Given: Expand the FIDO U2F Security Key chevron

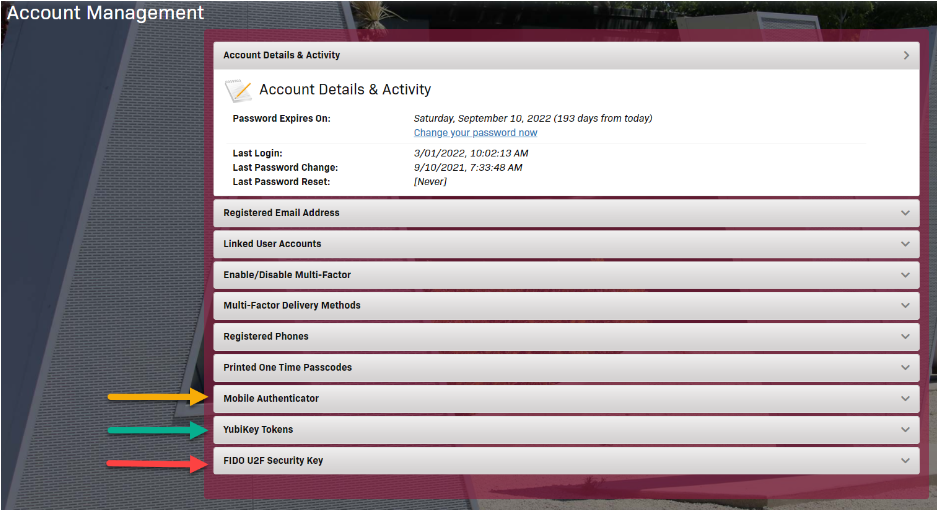Looking at the screenshot, I should pos(906,461).
